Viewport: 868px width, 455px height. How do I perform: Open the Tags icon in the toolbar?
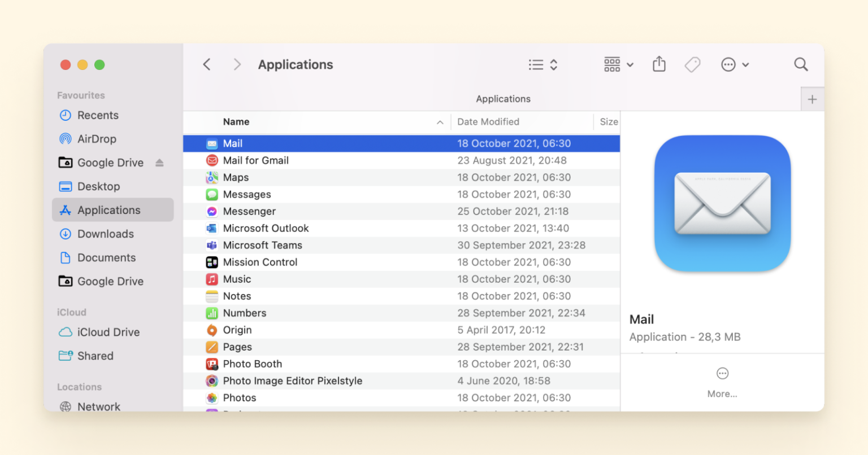click(692, 64)
